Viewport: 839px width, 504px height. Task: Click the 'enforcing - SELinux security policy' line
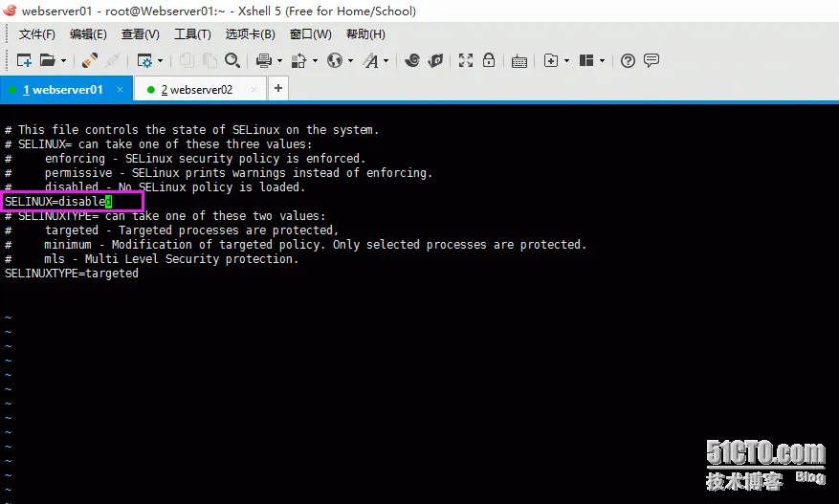186,159
